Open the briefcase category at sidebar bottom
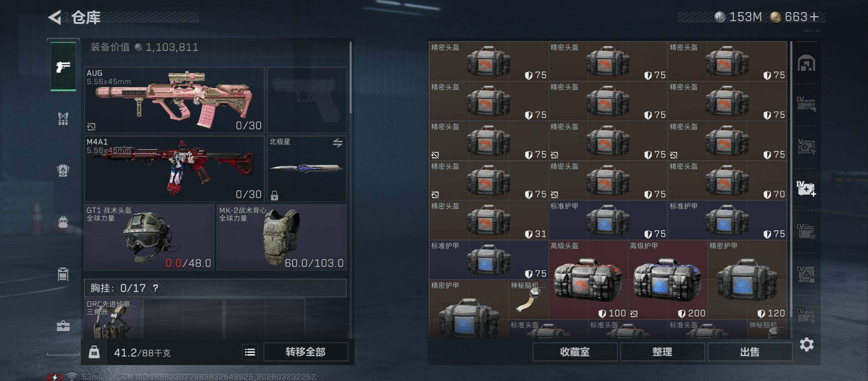The width and height of the screenshot is (868, 381). pyautogui.click(x=63, y=326)
